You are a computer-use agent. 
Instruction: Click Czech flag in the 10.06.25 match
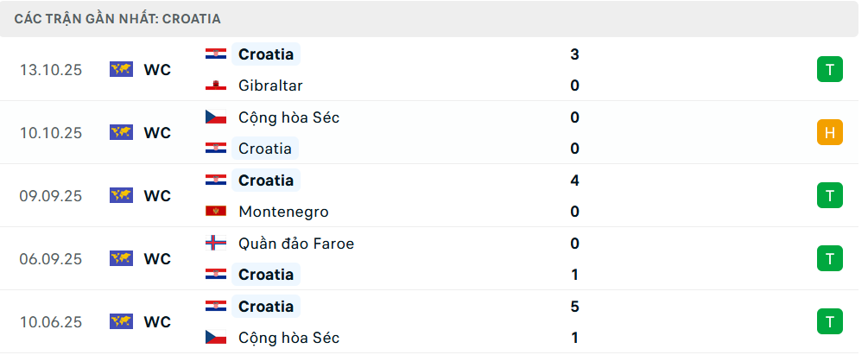coord(215,338)
